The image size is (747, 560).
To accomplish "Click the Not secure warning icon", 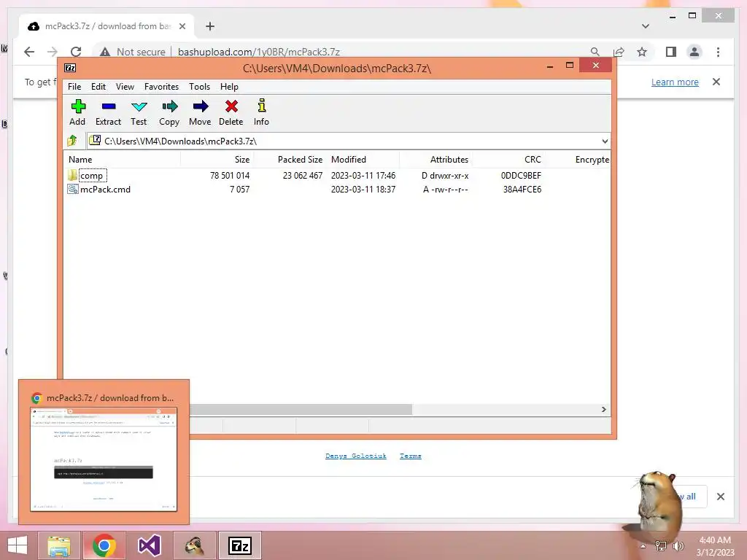I will [105, 52].
